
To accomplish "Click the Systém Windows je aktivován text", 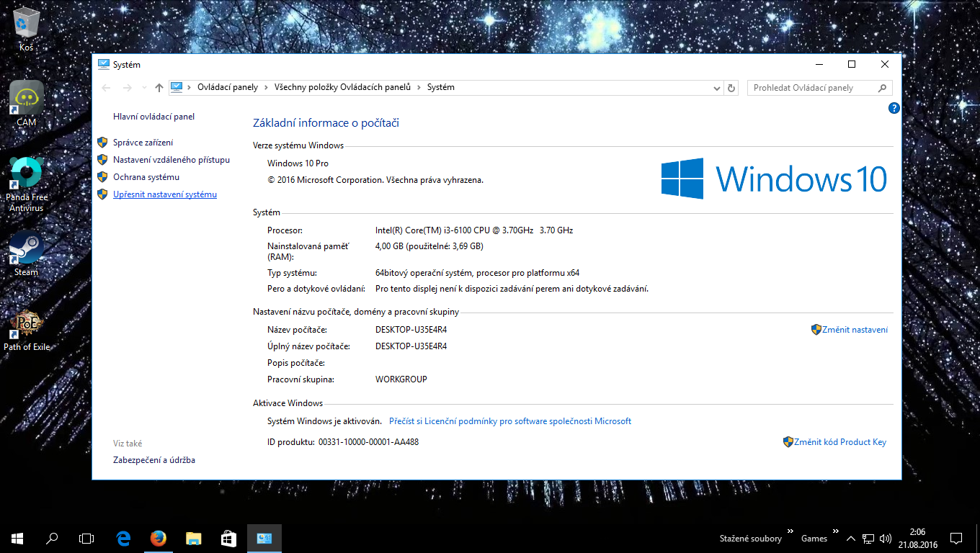I will pyautogui.click(x=324, y=421).
